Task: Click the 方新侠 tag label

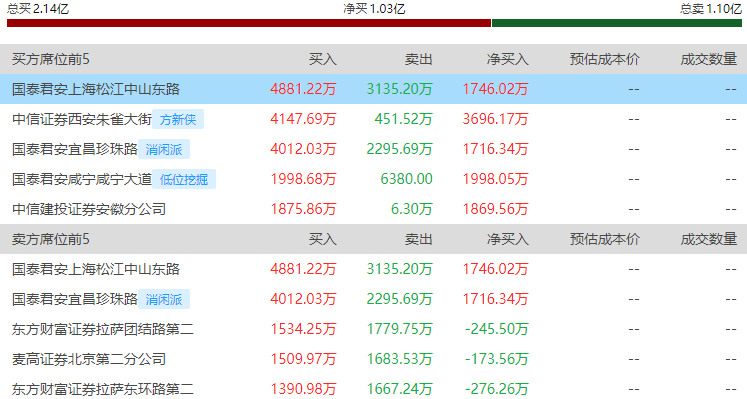Action: pos(178,119)
